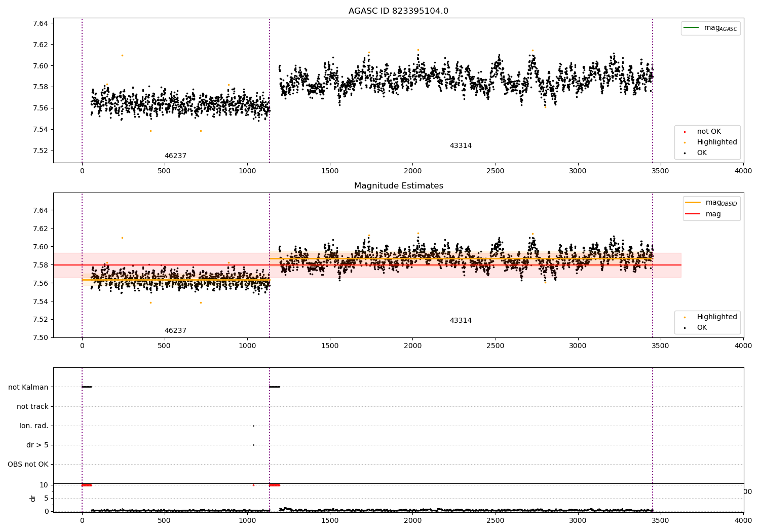Image resolution: width=760 pixels, height=532 pixels.
Task: Click the 'OBS not OK' axis label
Action: click(28, 465)
